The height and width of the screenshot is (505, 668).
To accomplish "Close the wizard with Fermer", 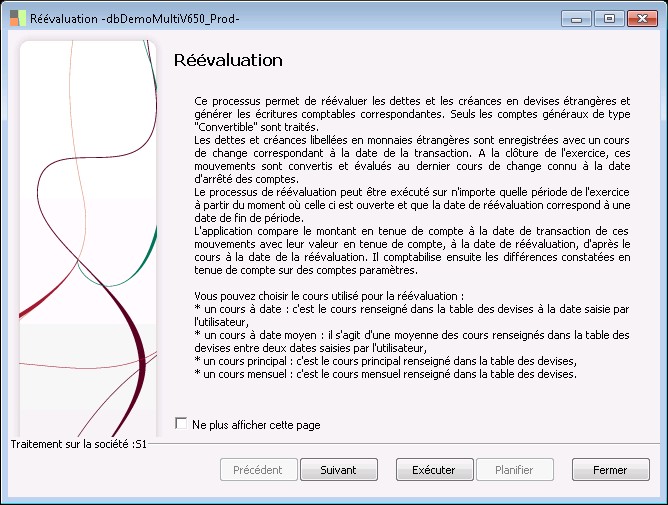I will point(610,470).
